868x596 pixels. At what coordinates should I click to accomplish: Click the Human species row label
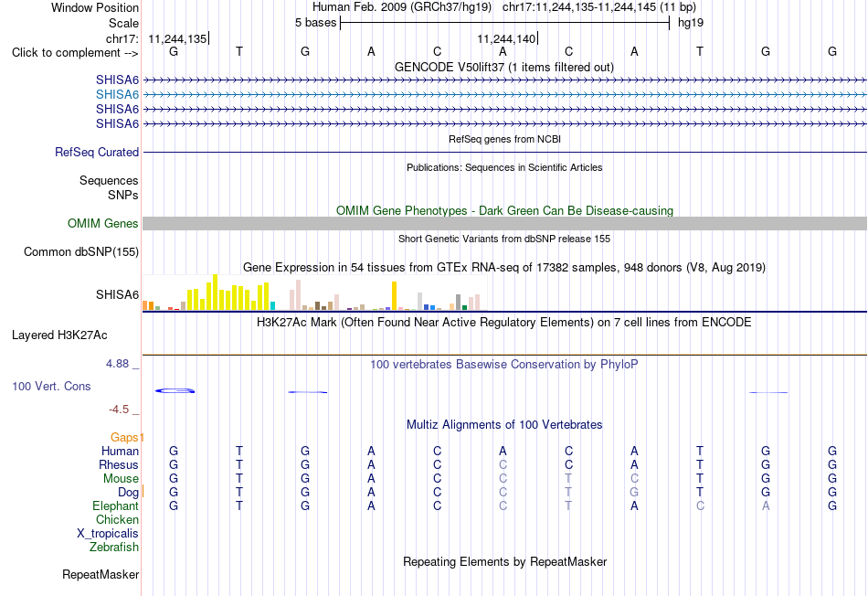[120, 451]
